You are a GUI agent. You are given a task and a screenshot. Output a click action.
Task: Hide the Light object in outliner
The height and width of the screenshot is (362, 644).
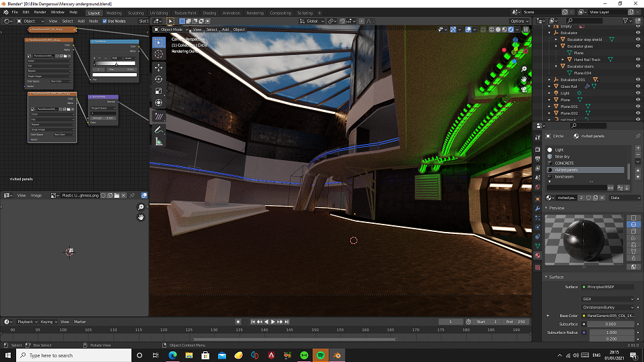coord(638,93)
